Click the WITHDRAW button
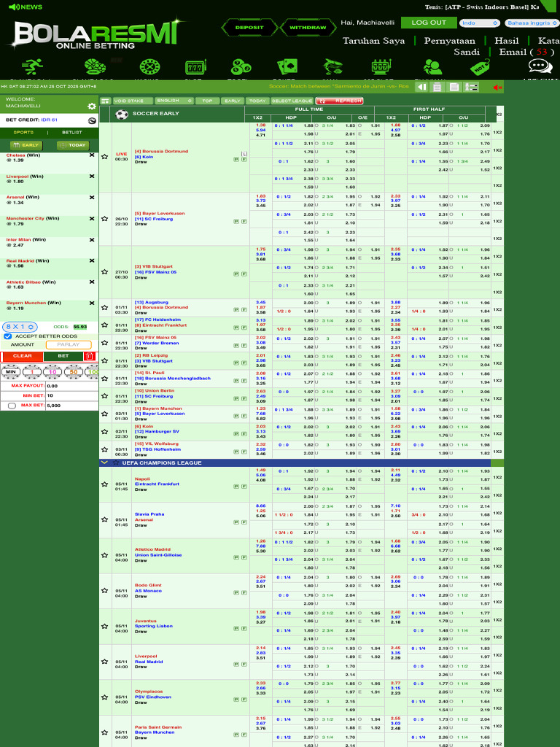560x747 pixels. [308, 28]
